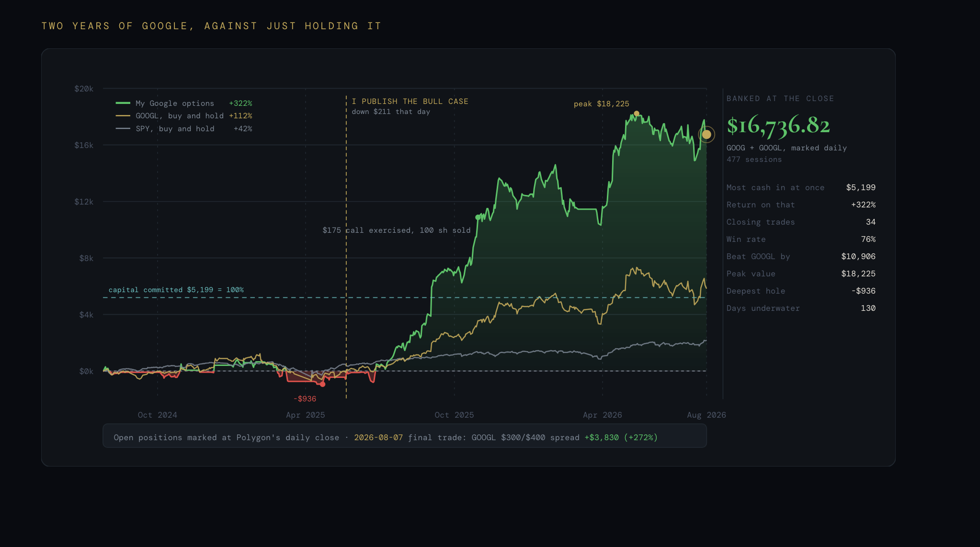Click the closing trades value 34
Viewport: 980px width, 547px height.
coord(871,222)
